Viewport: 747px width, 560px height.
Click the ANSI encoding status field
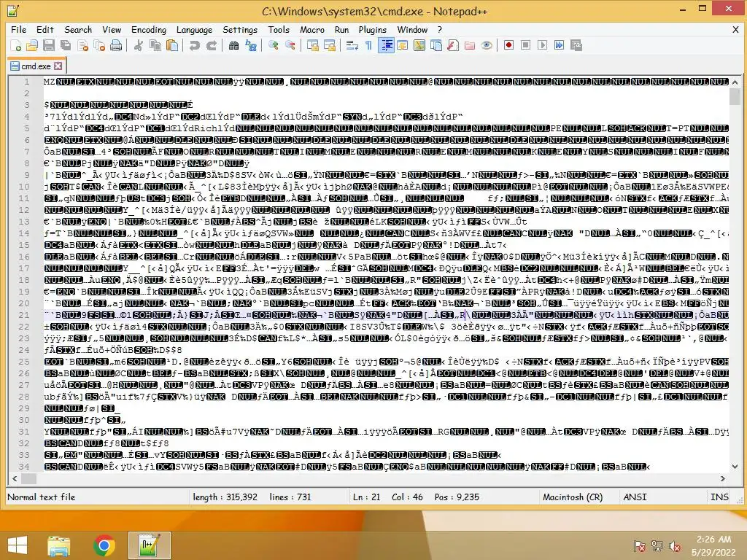pyautogui.click(x=635, y=497)
